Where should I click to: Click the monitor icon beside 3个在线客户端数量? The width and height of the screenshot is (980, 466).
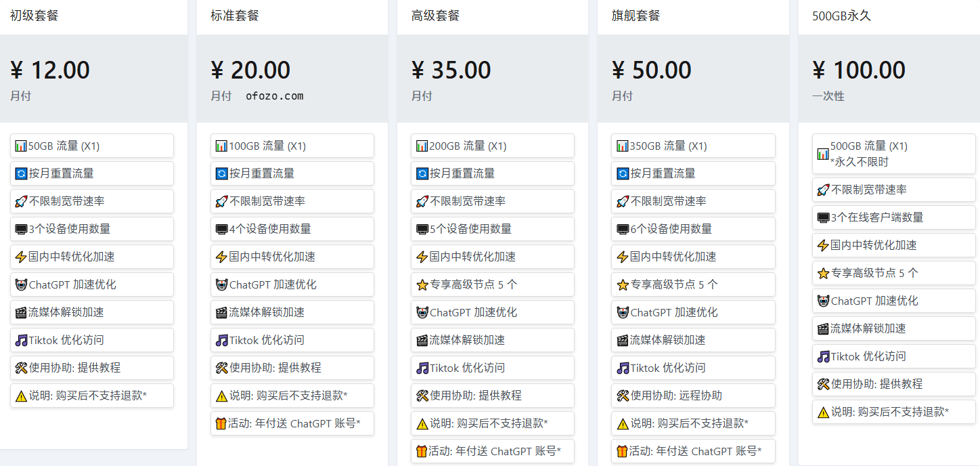coord(823,217)
